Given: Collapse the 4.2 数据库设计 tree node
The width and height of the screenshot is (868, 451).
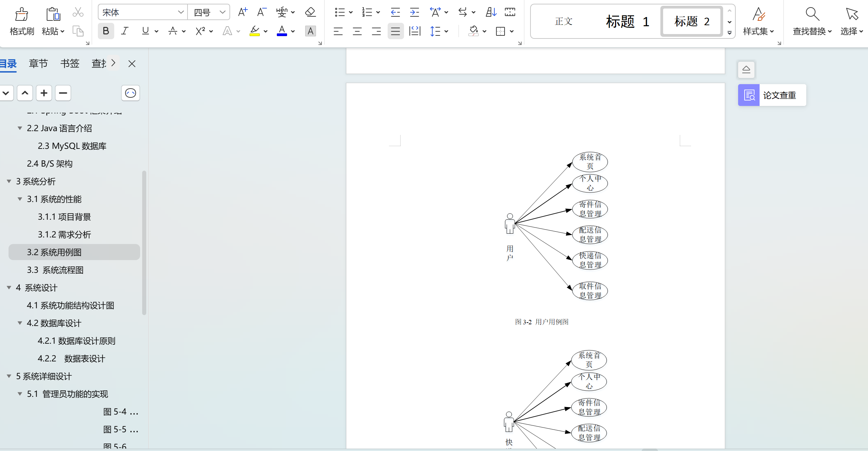Looking at the screenshot, I should pyautogui.click(x=20, y=323).
